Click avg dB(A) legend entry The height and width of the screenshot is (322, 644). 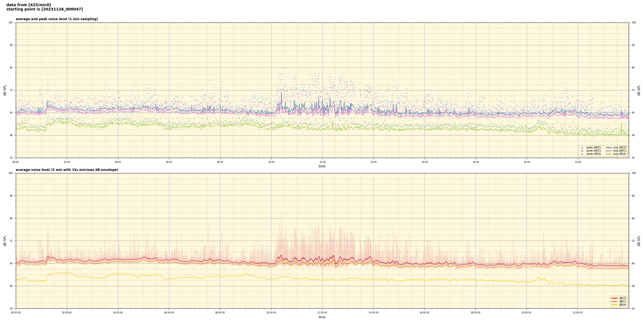click(x=619, y=154)
